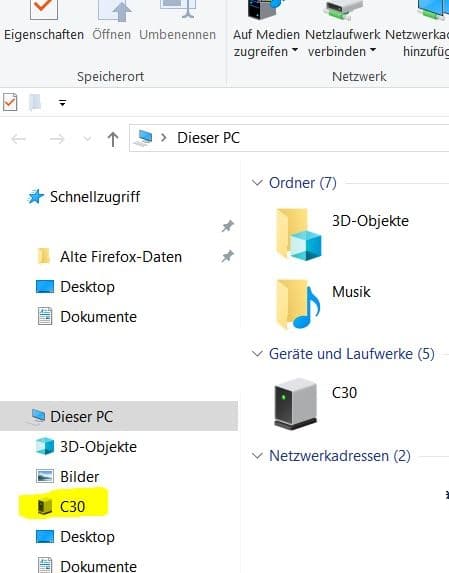Collapse Geräte und Laufwerke section
Screen dimensions: 449x573
tap(258, 353)
